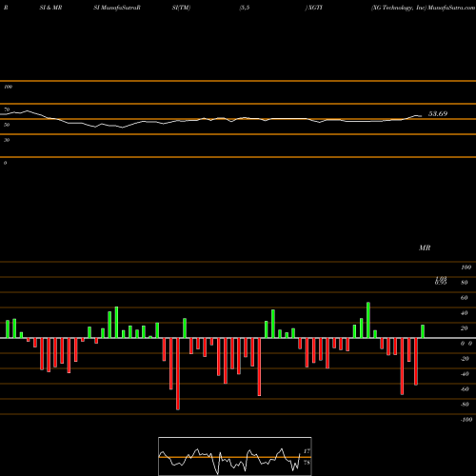The width and height of the screenshot is (476, 476).
Task: Open the RSI mini chart thumbnail at bottom
Action: pos(235,456)
